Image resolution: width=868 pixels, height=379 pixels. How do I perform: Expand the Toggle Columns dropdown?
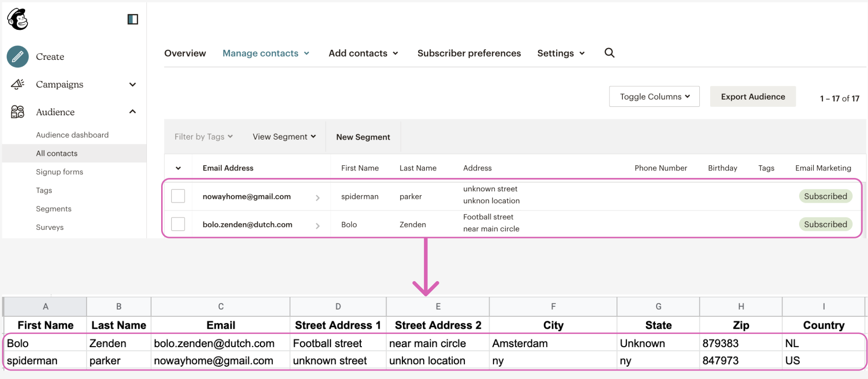coord(654,97)
